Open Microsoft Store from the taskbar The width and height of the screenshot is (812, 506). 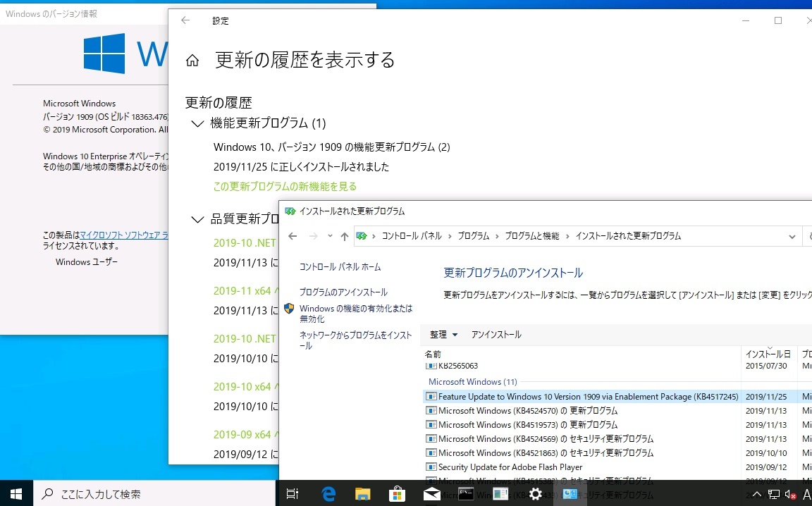pos(398,494)
